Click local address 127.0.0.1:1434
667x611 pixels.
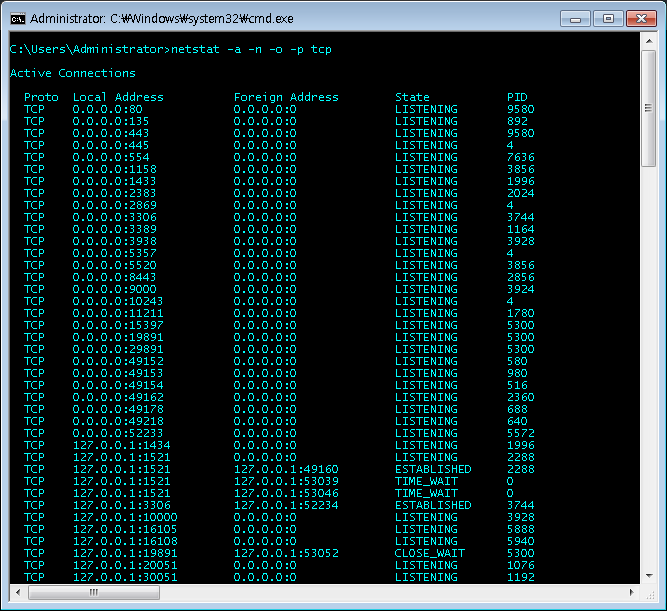point(122,445)
